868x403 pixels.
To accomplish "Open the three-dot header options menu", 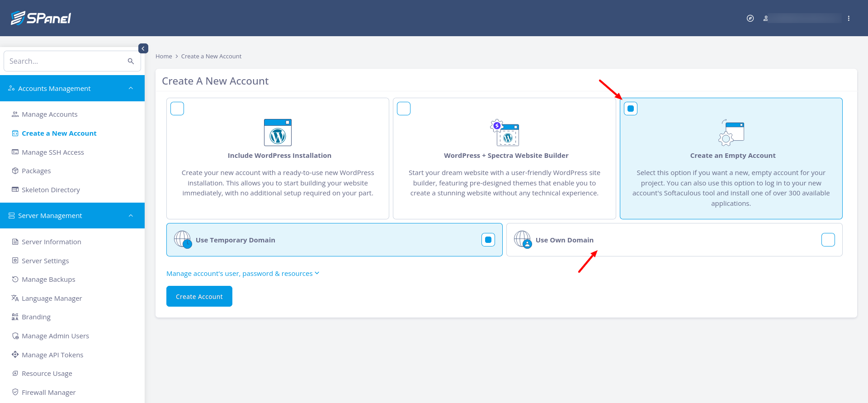I will point(849,19).
